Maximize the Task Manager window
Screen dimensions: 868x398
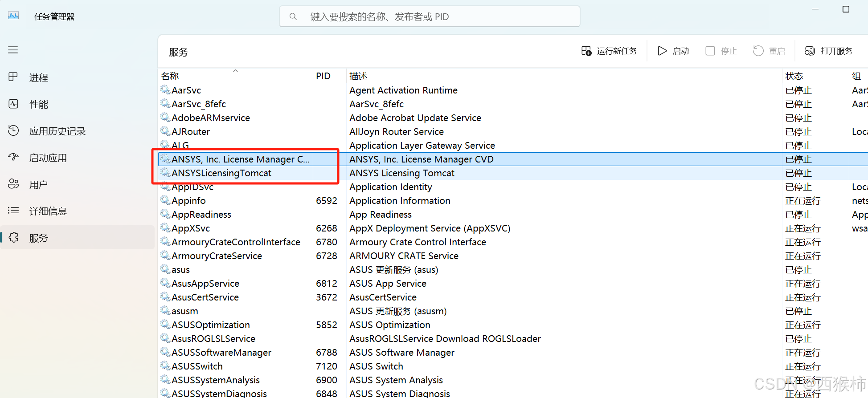tap(846, 9)
